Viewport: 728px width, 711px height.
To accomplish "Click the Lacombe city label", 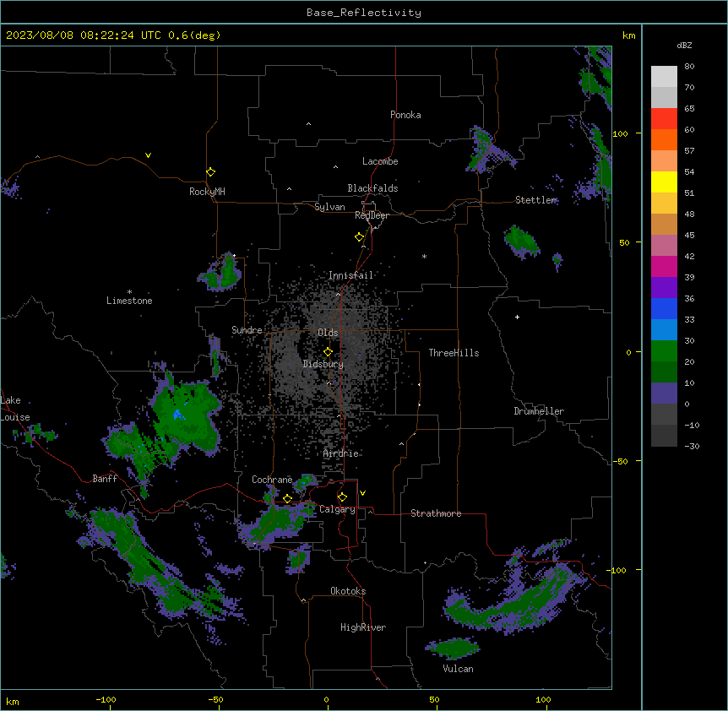I will [x=380, y=161].
